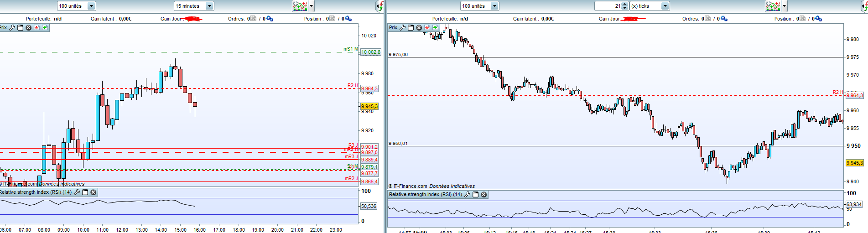This screenshot has width=868, height=233.
Task: Click the left chart R2 H 9 964,3 level label
Action: (369, 88)
